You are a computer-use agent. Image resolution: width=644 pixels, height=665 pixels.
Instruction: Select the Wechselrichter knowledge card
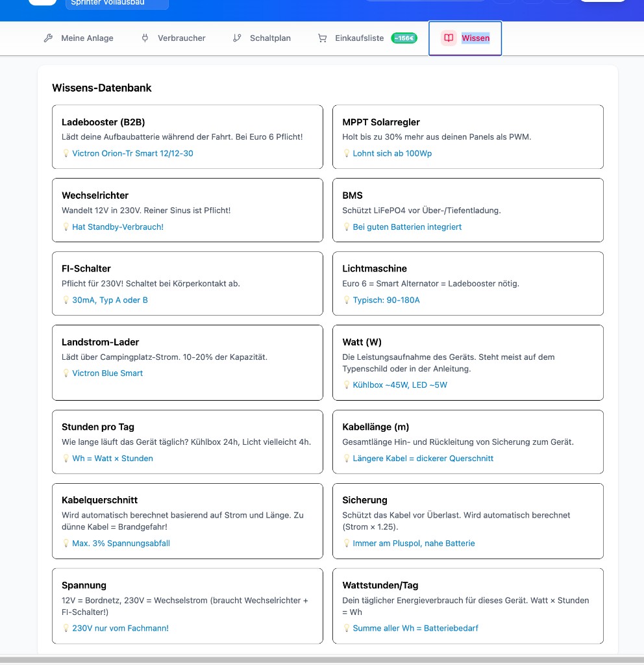click(188, 210)
